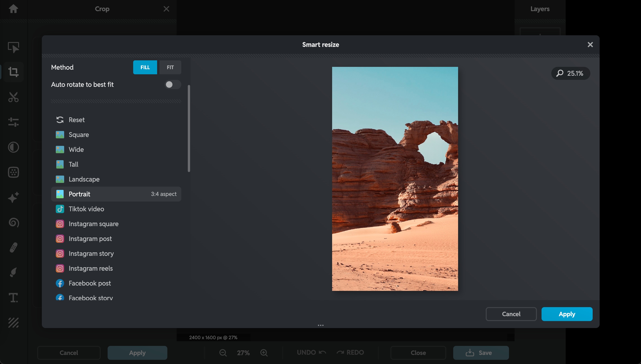Viewport: 641px width, 364px height.
Task: Select the Arrange tool in sidebar
Action: (x=13, y=47)
